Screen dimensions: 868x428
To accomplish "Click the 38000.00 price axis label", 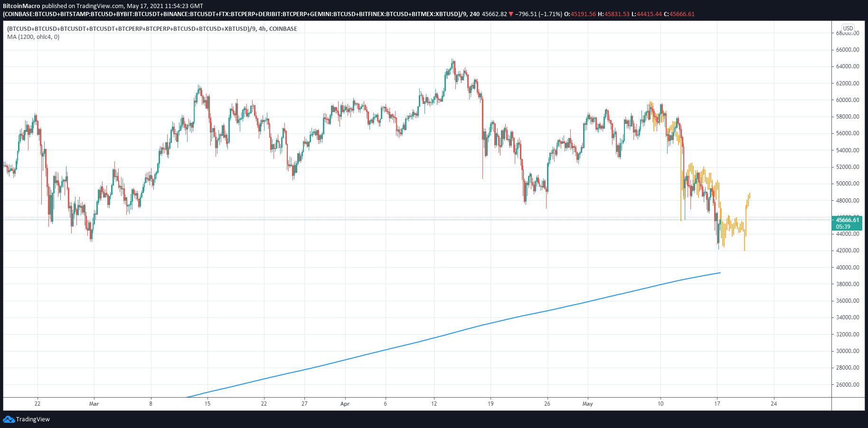I will tap(848, 284).
